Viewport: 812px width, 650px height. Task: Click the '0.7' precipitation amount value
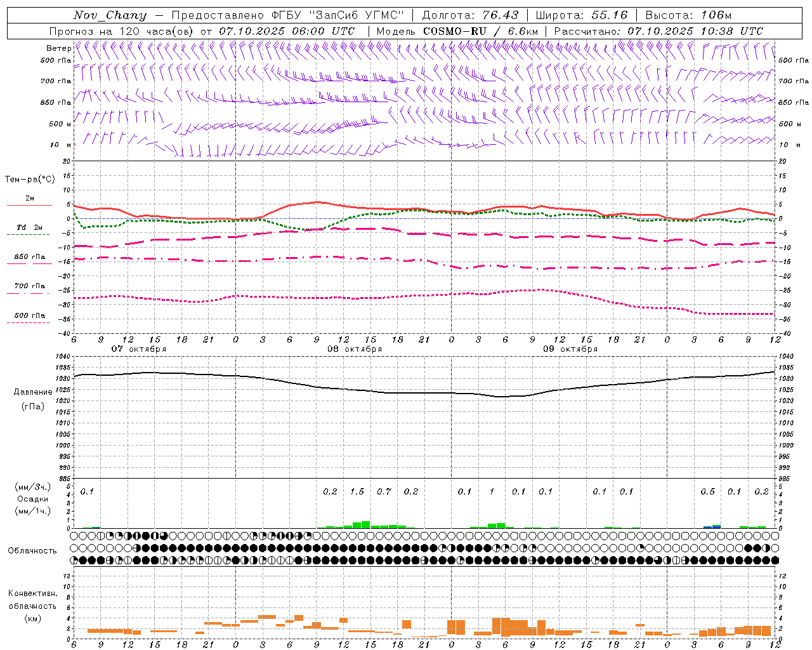tap(384, 491)
